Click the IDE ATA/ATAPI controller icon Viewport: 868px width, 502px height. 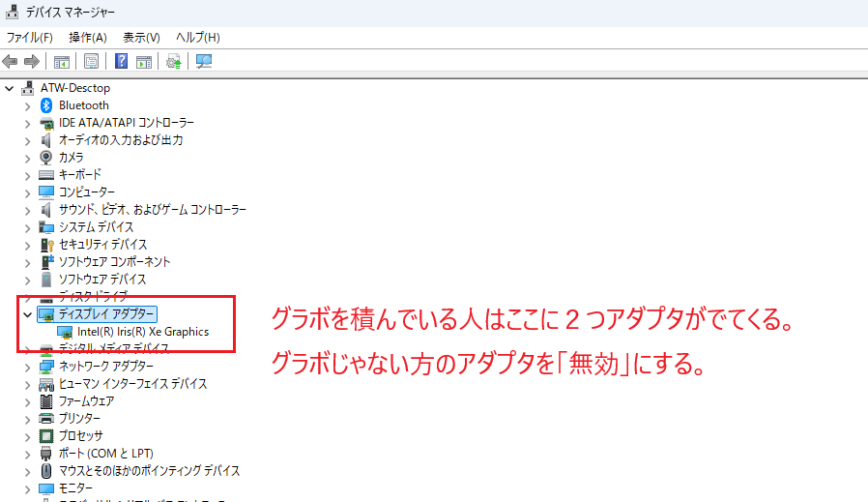pos(46,123)
